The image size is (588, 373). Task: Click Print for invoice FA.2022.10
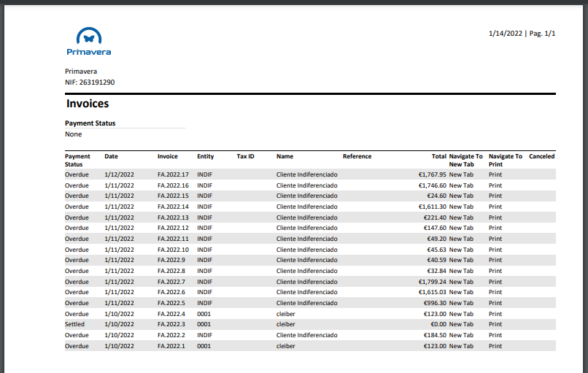coord(495,250)
